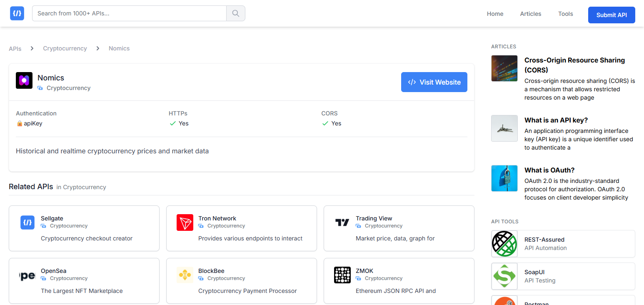
Task: Open the What is OAuth? article title
Action: [x=549, y=170]
